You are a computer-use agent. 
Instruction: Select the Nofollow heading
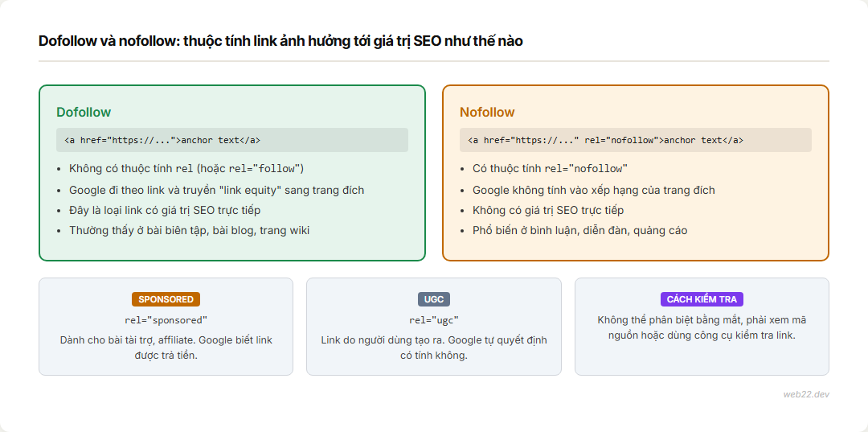coord(487,112)
